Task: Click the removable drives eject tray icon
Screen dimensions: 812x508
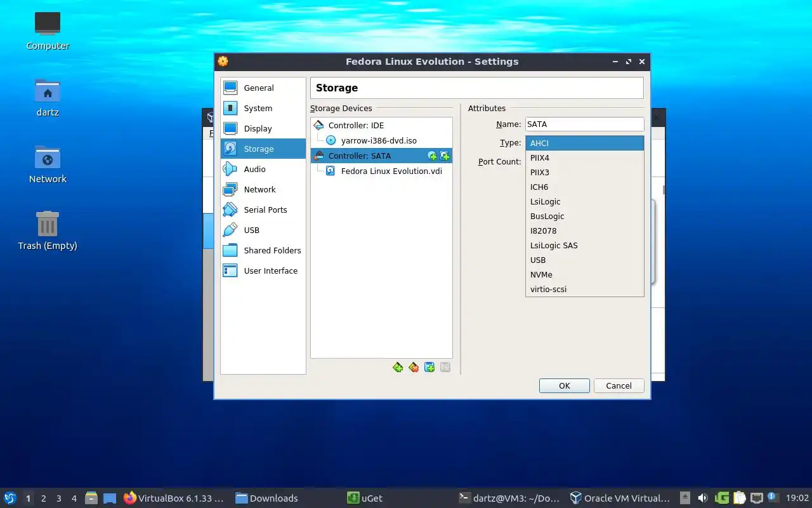Action: click(685, 498)
